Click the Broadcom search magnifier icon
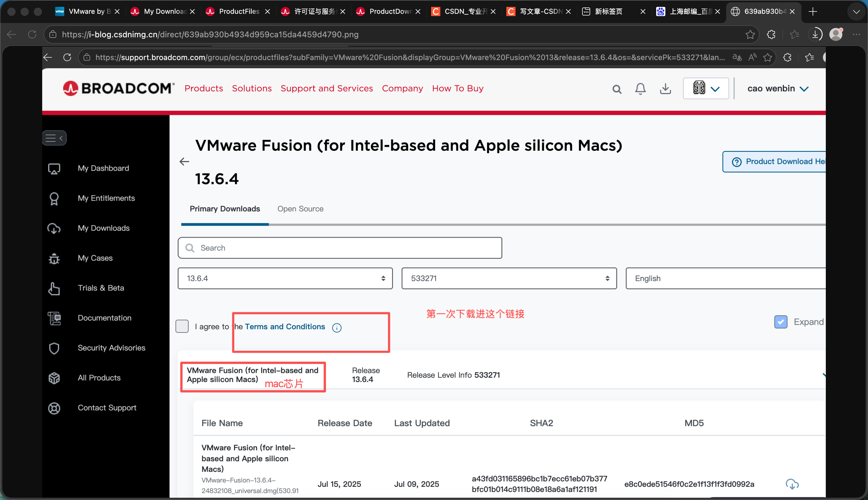The width and height of the screenshot is (868, 500). (x=617, y=89)
